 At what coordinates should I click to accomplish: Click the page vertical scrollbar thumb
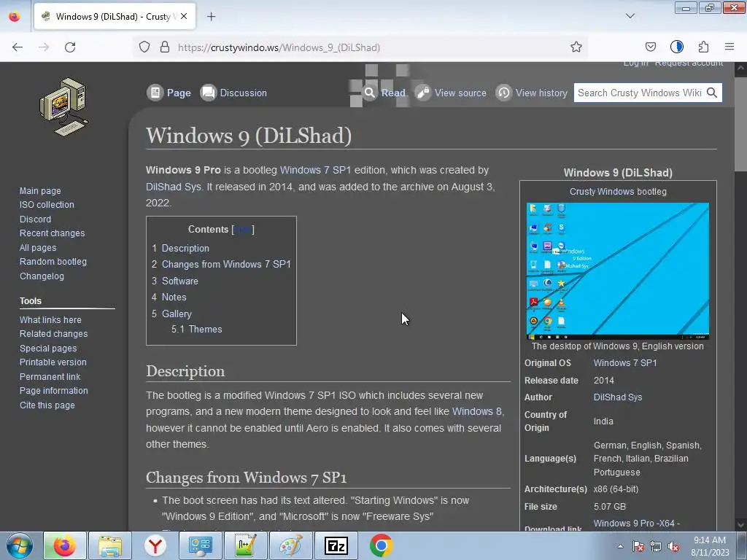point(741,124)
